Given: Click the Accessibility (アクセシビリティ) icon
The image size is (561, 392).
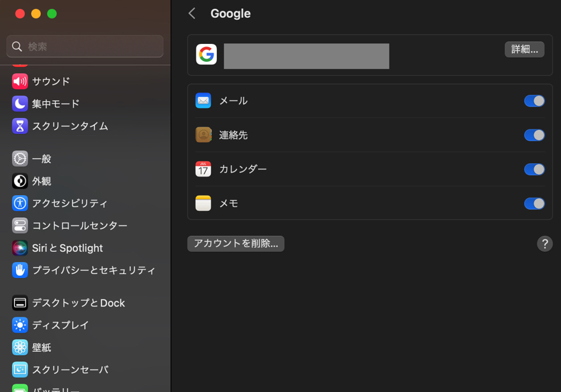Looking at the screenshot, I should click(20, 203).
